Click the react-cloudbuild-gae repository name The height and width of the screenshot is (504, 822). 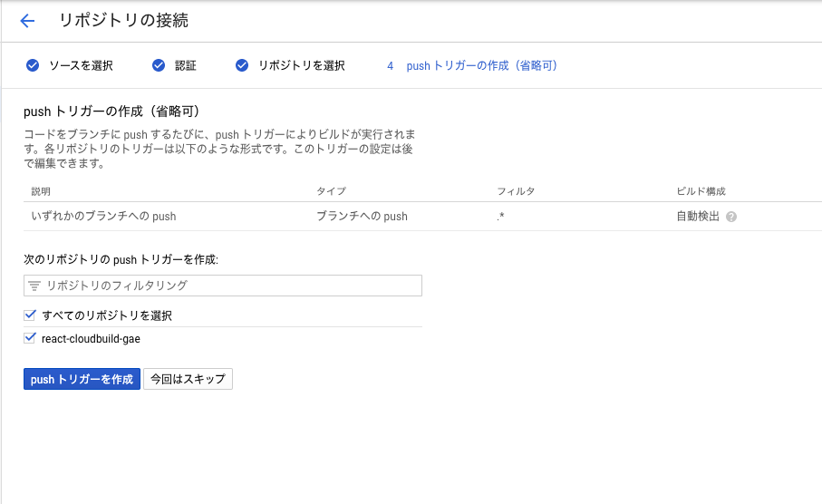pos(92,339)
